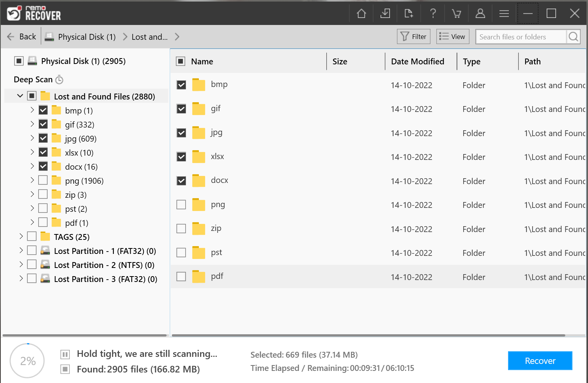
Task: Click the xlsx folder icon in file list
Action: tap(198, 157)
